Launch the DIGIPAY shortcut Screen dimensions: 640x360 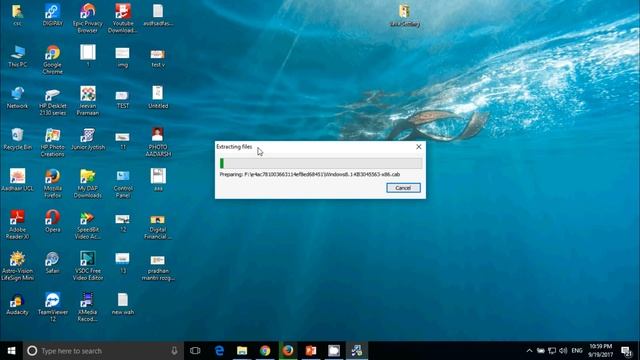coord(53,15)
